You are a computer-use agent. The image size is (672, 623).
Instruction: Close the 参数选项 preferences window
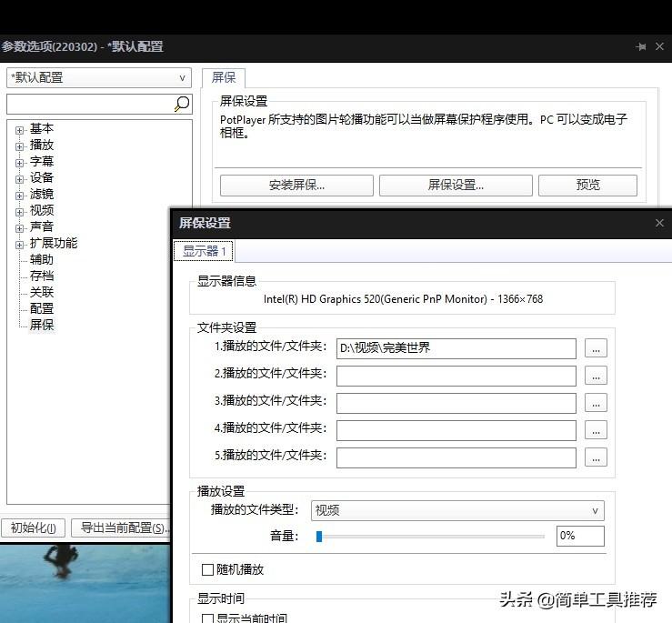pyautogui.click(x=659, y=46)
